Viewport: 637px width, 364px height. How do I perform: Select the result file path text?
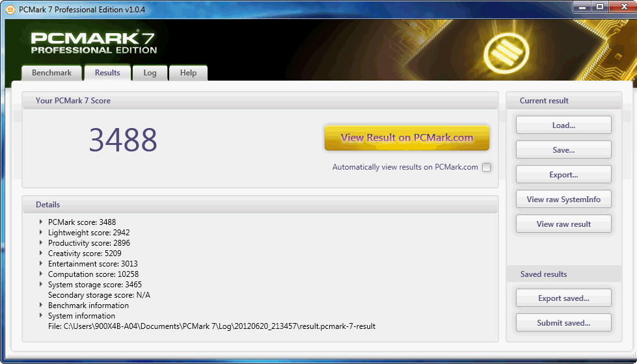click(x=211, y=326)
